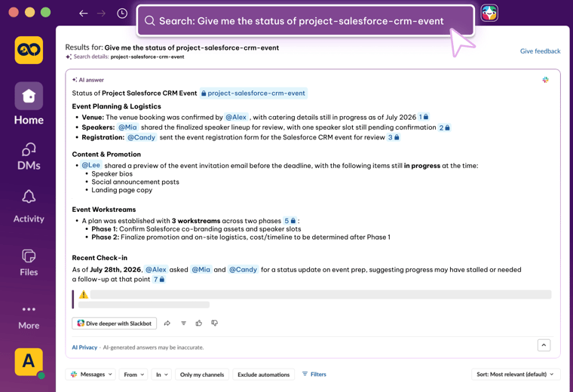Go back with the left arrow

pos(84,14)
